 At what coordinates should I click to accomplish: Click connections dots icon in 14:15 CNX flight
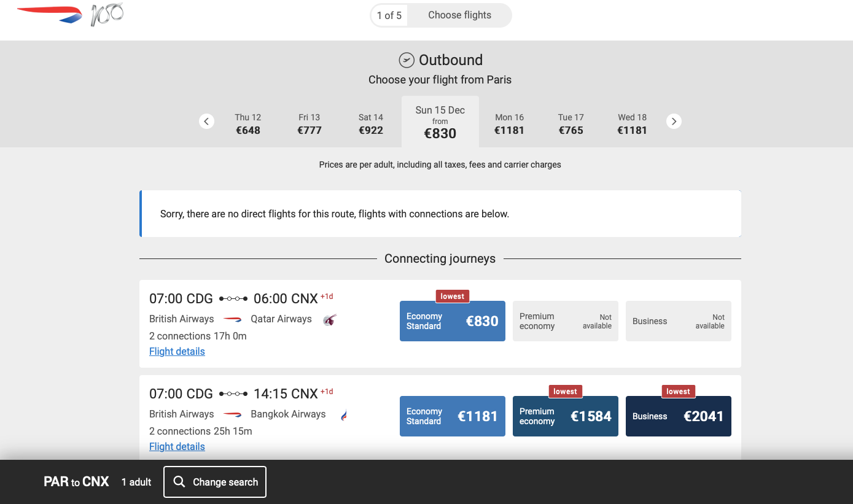tap(233, 394)
